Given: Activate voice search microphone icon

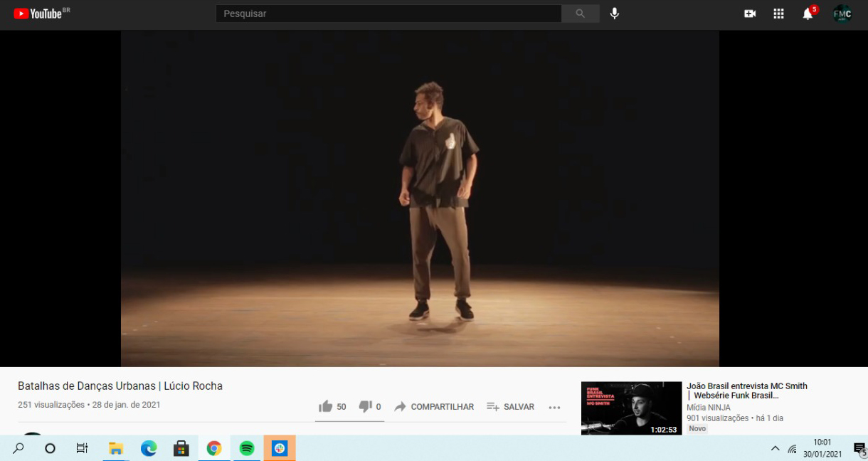Looking at the screenshot, I should coord(615,14).
